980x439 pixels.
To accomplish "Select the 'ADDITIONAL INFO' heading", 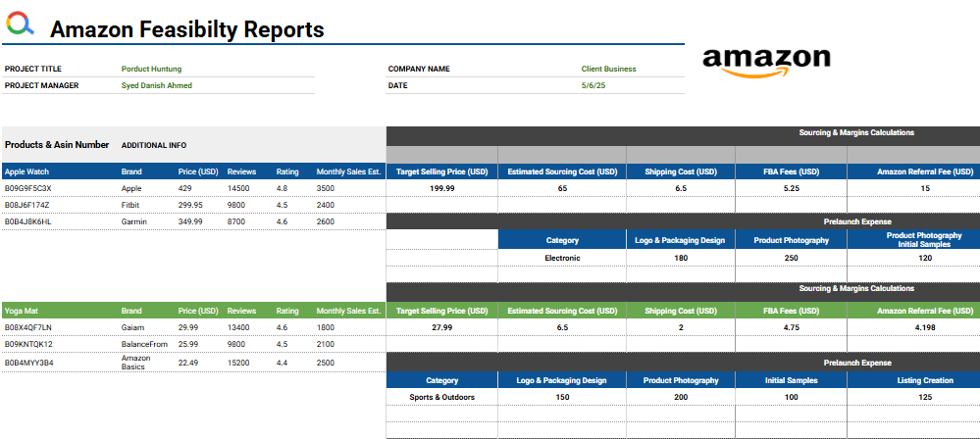I will 154,145.
